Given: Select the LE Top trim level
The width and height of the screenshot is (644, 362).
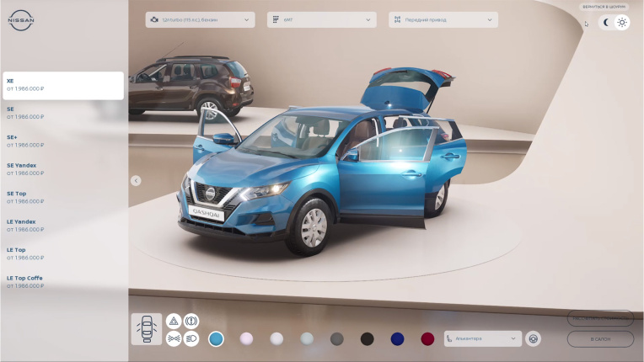Looking at the screenshot, I should (63, 253).
